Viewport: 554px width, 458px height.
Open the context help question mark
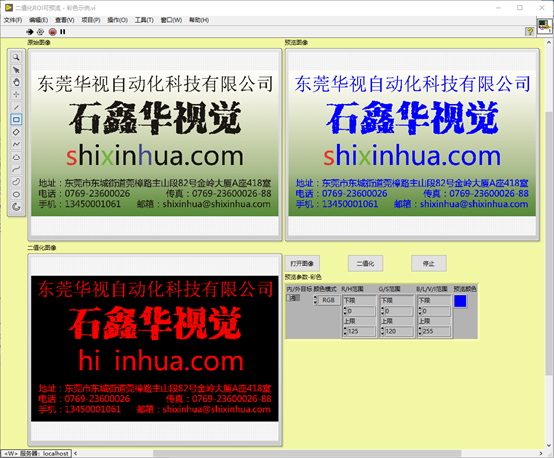(529, 31)
